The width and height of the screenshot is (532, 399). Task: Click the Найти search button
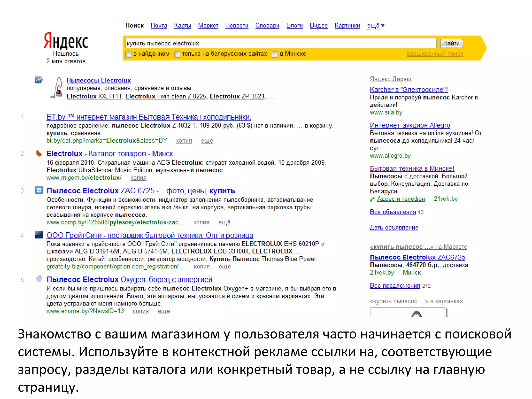tap(451, 43)
